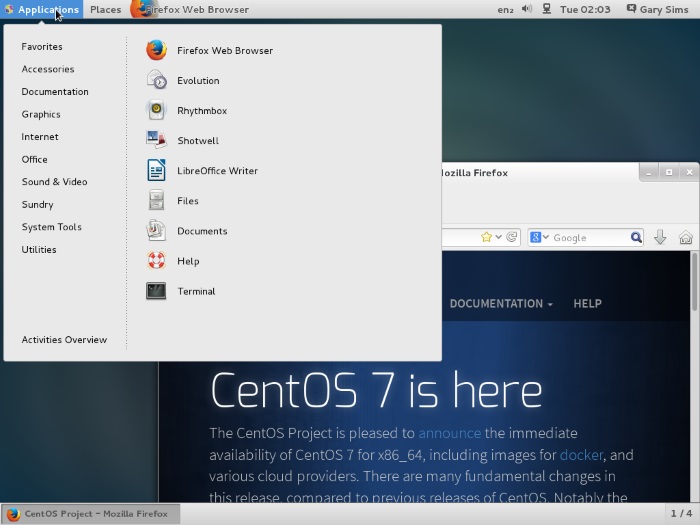Select the Accessories category
The image size is (700, 525).
pyautogui.click(x=48, y=69)
